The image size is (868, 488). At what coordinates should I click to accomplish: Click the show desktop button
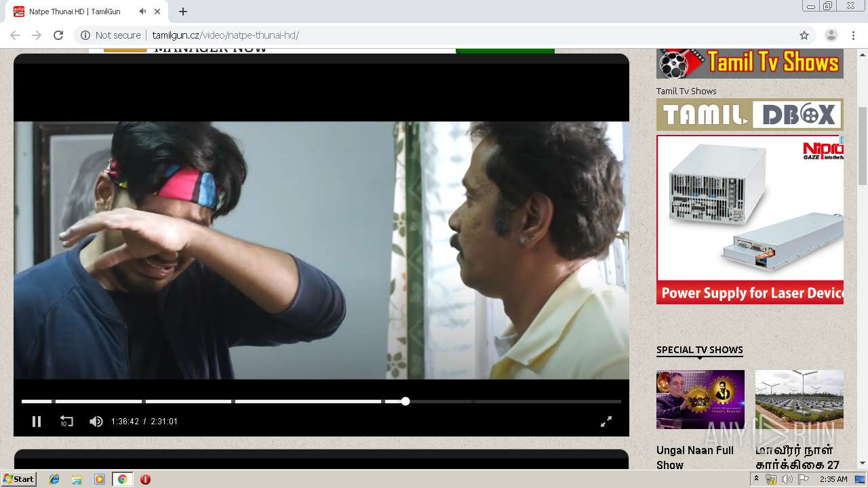pos(861,479)
